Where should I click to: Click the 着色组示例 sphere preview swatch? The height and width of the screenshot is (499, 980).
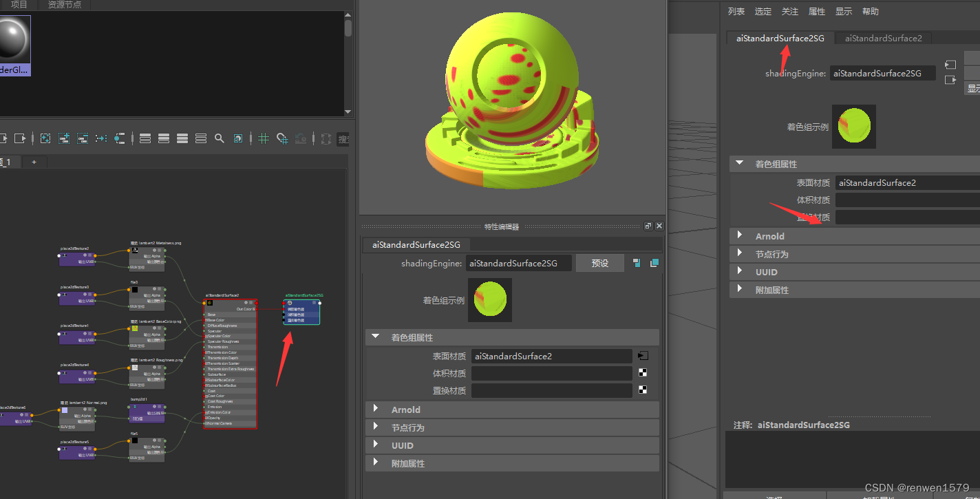point(489,299)
